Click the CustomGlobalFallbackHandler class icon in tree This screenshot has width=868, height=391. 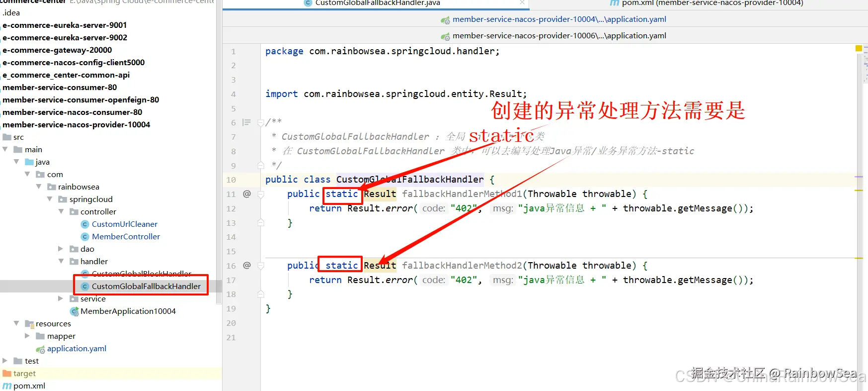pos(85,287)
